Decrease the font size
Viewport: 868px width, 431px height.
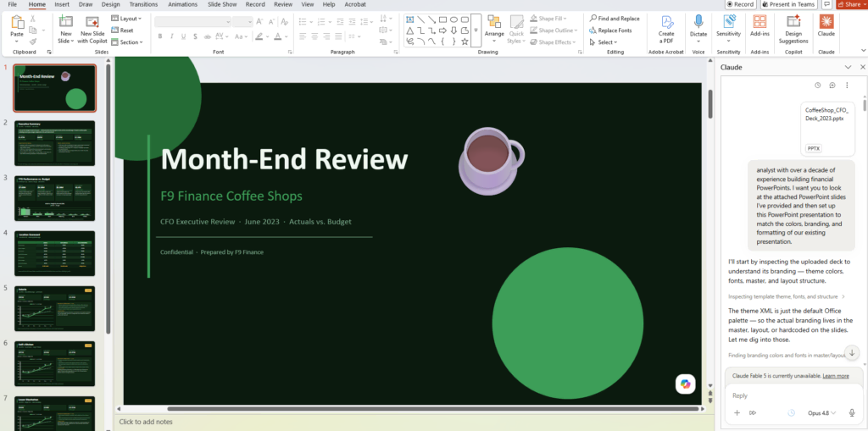(271, 21)
